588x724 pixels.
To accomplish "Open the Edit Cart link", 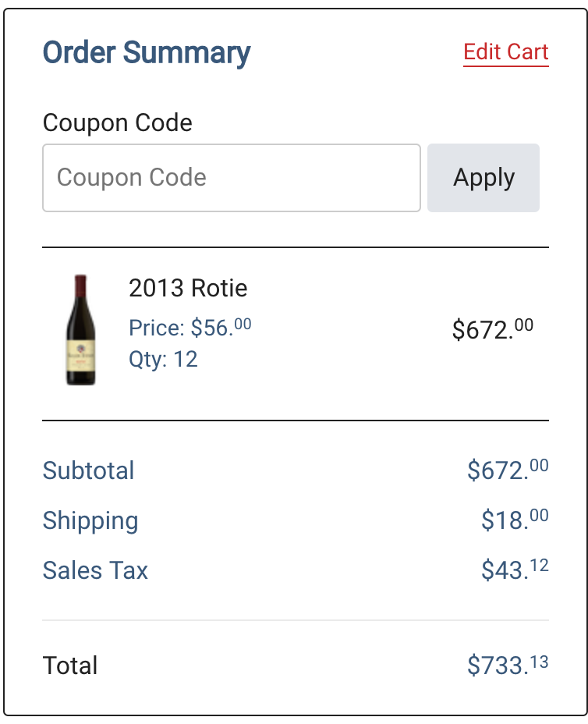I will coord(505,51).
